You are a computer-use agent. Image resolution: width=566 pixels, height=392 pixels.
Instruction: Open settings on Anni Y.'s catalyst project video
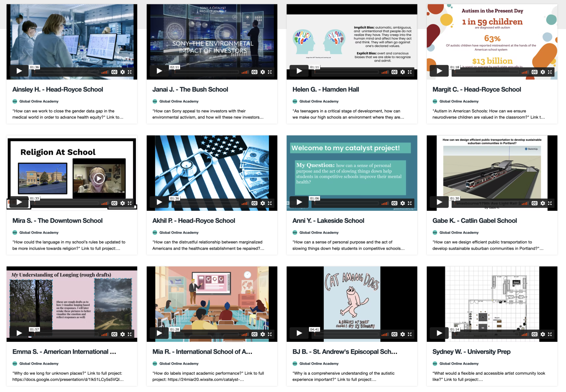pos(403,203)
